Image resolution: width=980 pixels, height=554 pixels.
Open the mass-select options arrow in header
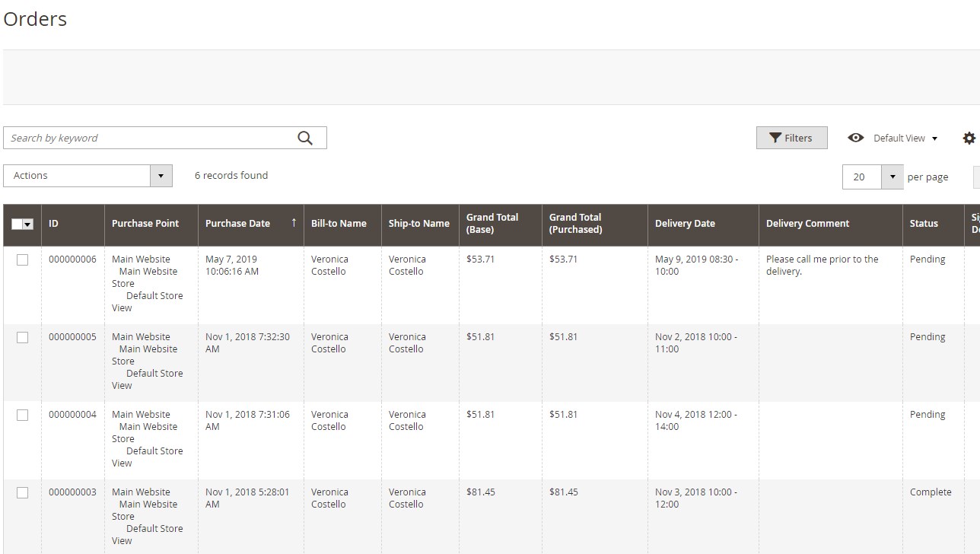(28, 224)
